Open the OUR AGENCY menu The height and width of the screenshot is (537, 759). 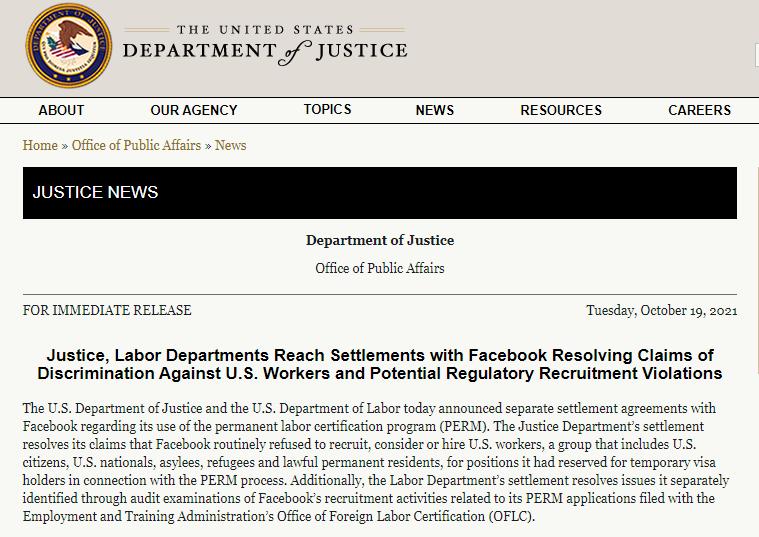click(x=194, y=110)
